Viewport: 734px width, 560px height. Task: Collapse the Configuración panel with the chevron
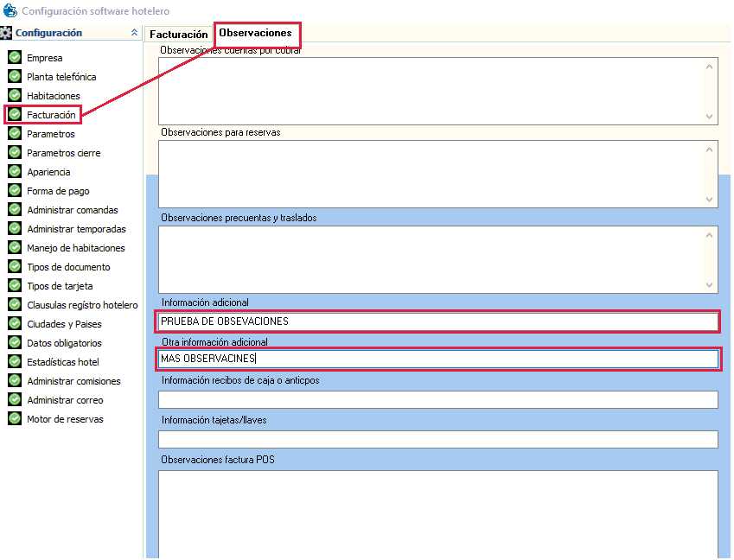tap(133, 33)
